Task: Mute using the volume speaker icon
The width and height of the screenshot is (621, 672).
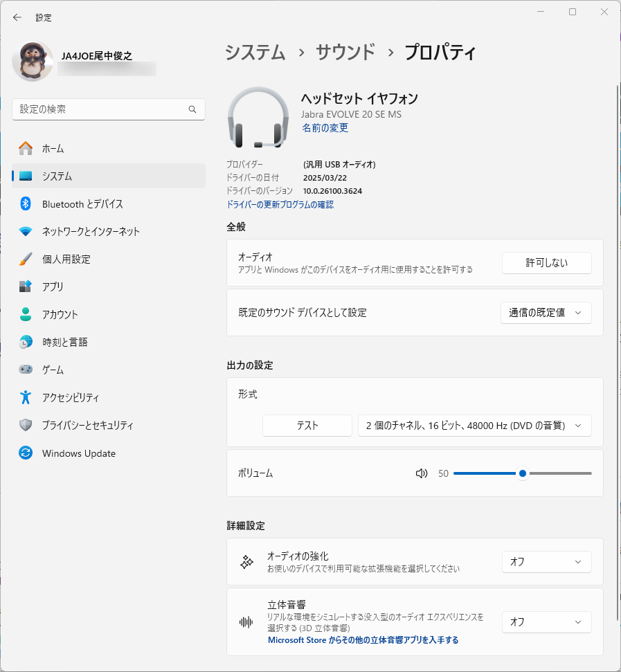Action: pyautogui.click(x=422, y=473)
